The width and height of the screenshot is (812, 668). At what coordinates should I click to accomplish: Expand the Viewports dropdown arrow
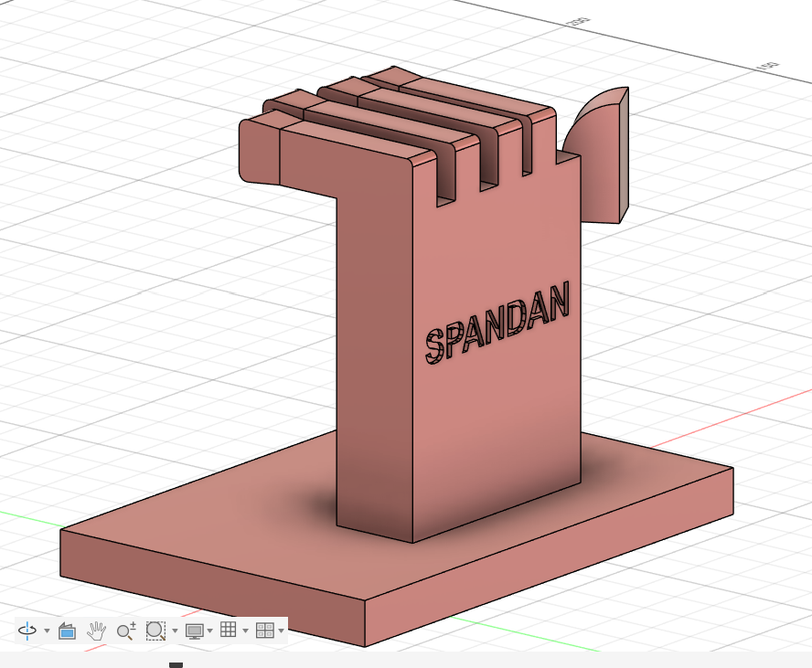pyautogui.click(x=282, y=631)
